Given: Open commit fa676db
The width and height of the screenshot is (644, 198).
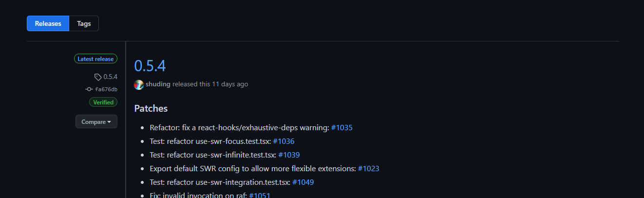Looking at the screenshot, I should point(106,90).
